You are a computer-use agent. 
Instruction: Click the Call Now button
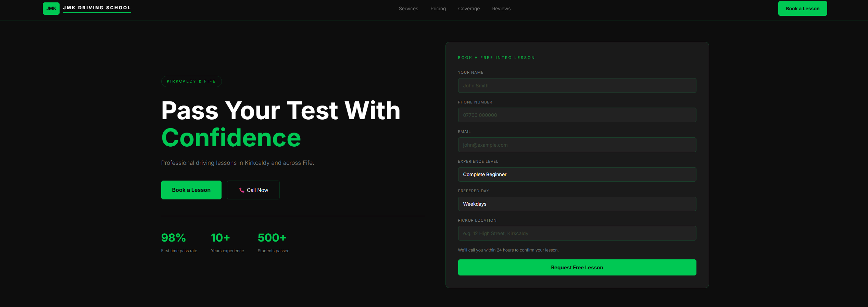253,190
